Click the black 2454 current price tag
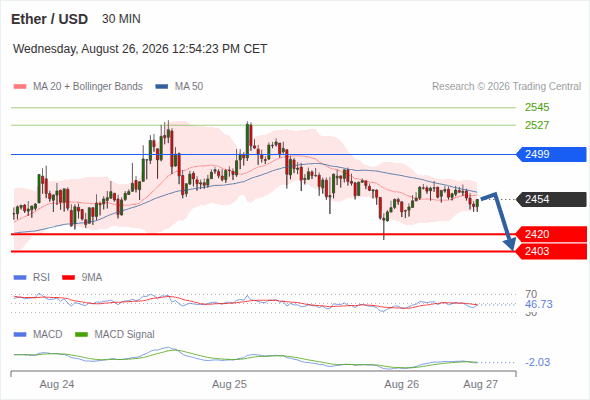 pyautogui.click(x=551, y=199)
